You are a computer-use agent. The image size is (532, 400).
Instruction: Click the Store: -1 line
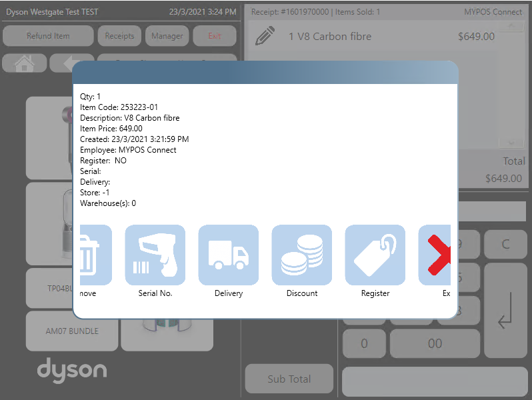pyautogui.click(x=95, y=193)
